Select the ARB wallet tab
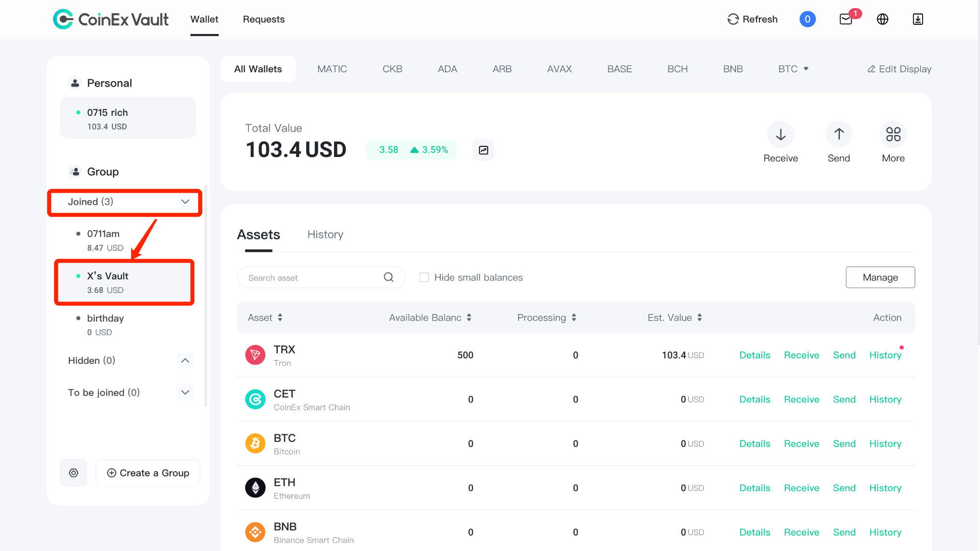The image size is (980, 551). click(502, 69)
